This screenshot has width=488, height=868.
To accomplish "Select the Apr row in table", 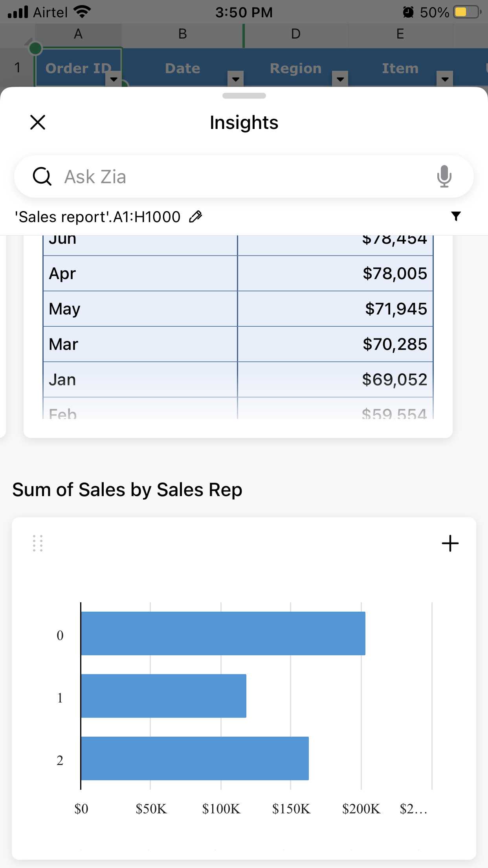I will [x=140, y=274].
